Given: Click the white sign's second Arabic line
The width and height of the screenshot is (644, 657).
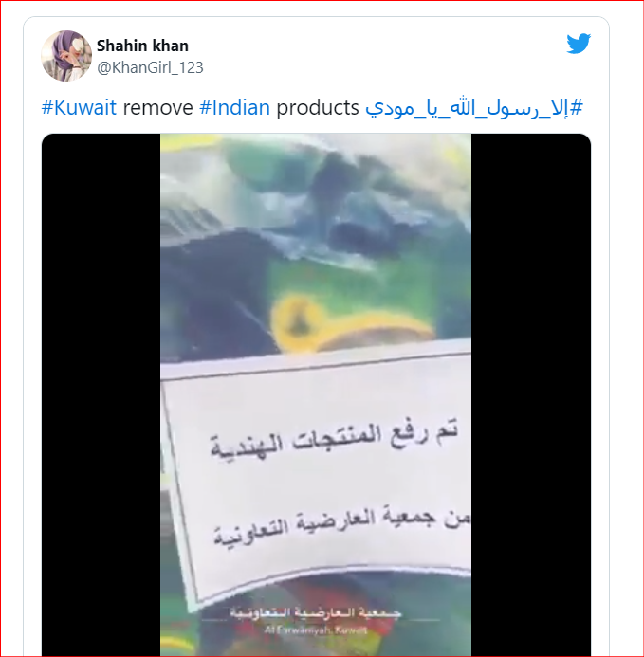Looking at the screenshot, I should coord(340,525).
